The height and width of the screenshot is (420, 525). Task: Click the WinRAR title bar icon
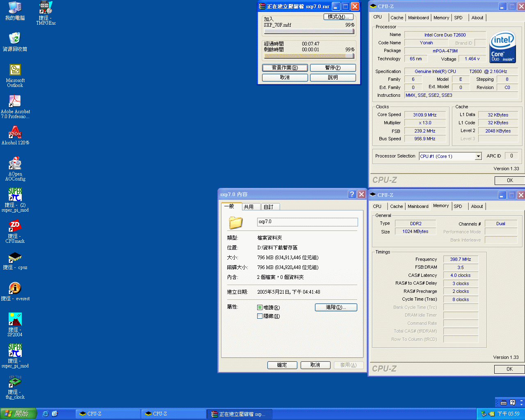[x=262, y=6]
